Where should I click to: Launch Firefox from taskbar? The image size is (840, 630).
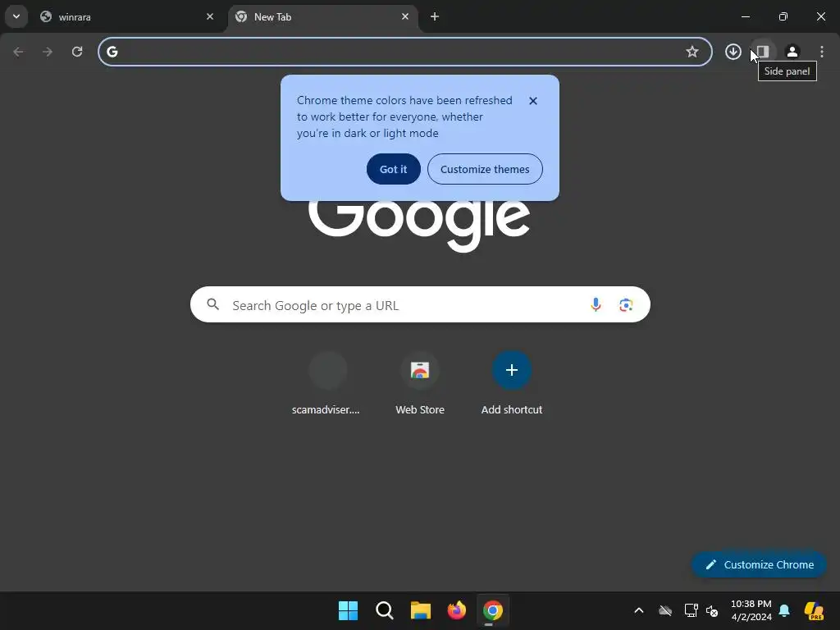pyautogui.click(x=457, y=610)
